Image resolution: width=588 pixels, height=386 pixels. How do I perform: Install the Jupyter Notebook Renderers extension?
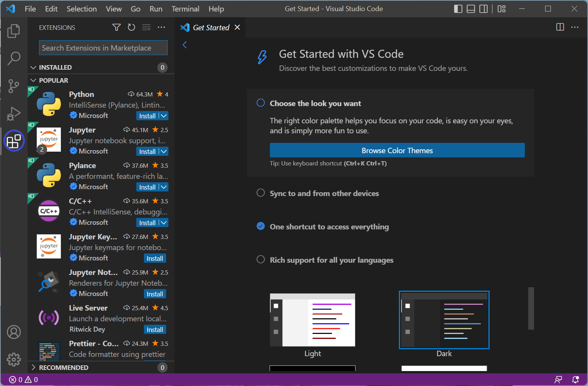[x=155, y=294]
